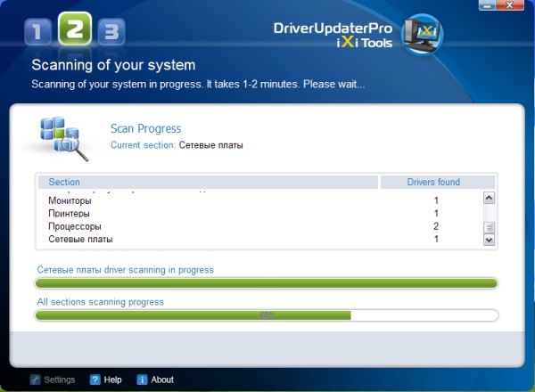The image size is (535, 392).
Task: Click the highlighted step 2 icon
Action: click(74, 29)
